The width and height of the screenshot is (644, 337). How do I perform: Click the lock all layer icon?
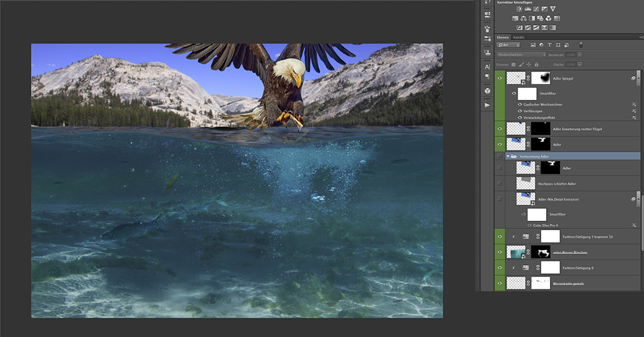(x=537, y=64)
